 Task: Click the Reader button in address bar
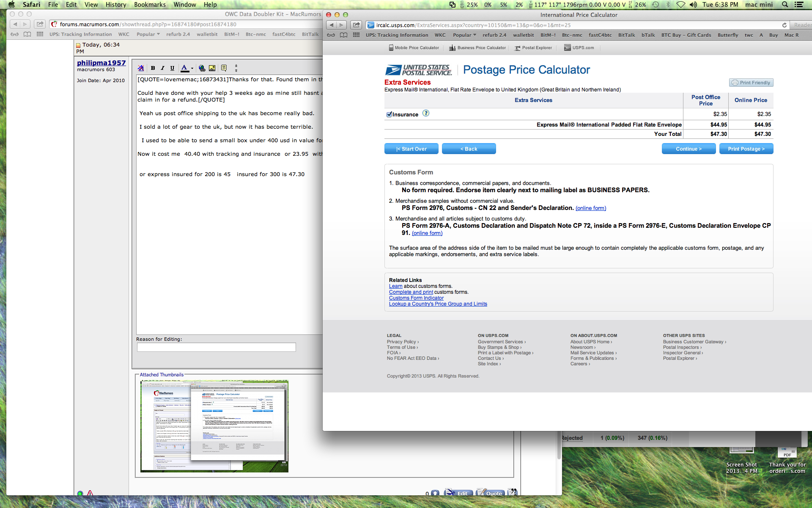(802, 25)
